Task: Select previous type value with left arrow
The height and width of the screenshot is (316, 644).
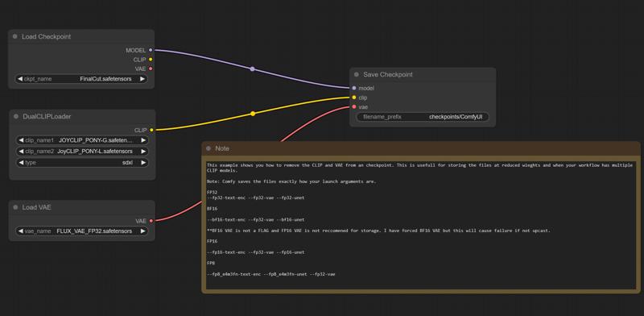Action: click(21, 163)
